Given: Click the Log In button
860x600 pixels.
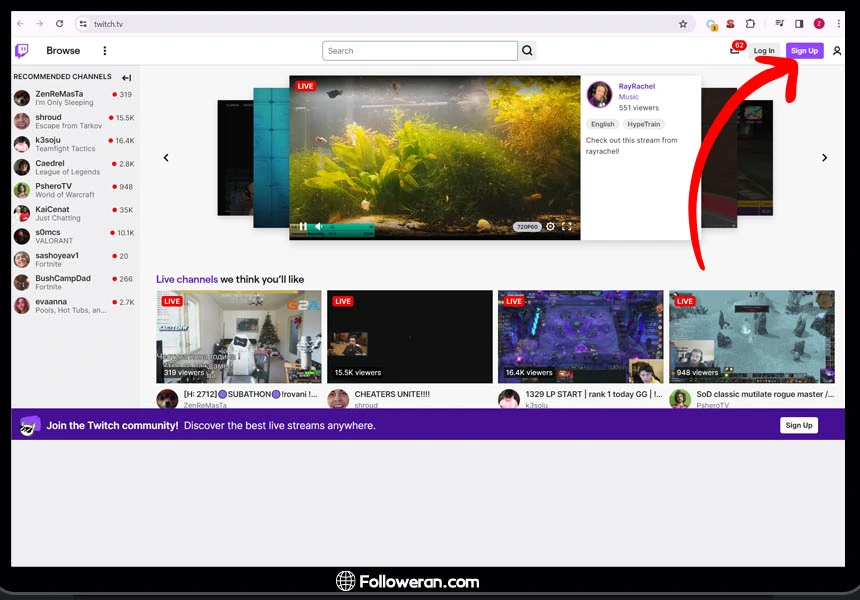Looking at the screenshot, I should [x=764, y=51].
